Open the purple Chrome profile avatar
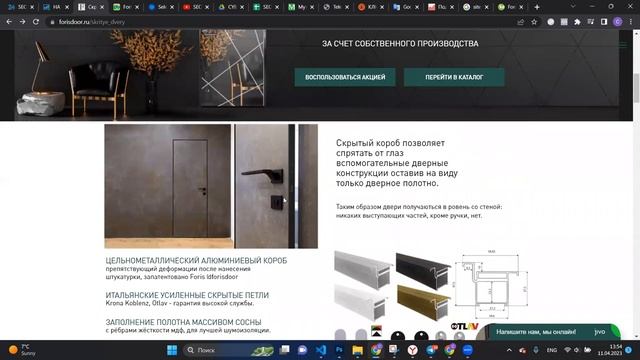Image resolution: width=640 pixels, height=360 pixels. tap(618, 22)
